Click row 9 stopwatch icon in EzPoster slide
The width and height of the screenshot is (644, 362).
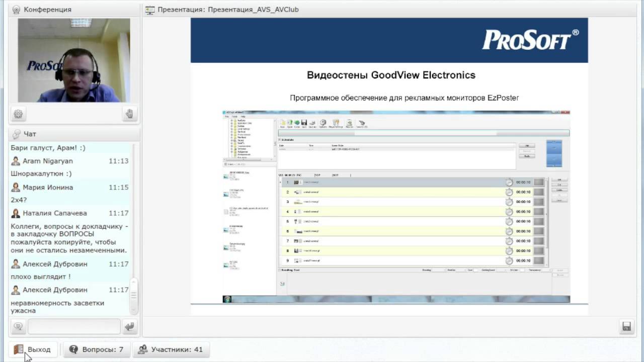509,261
